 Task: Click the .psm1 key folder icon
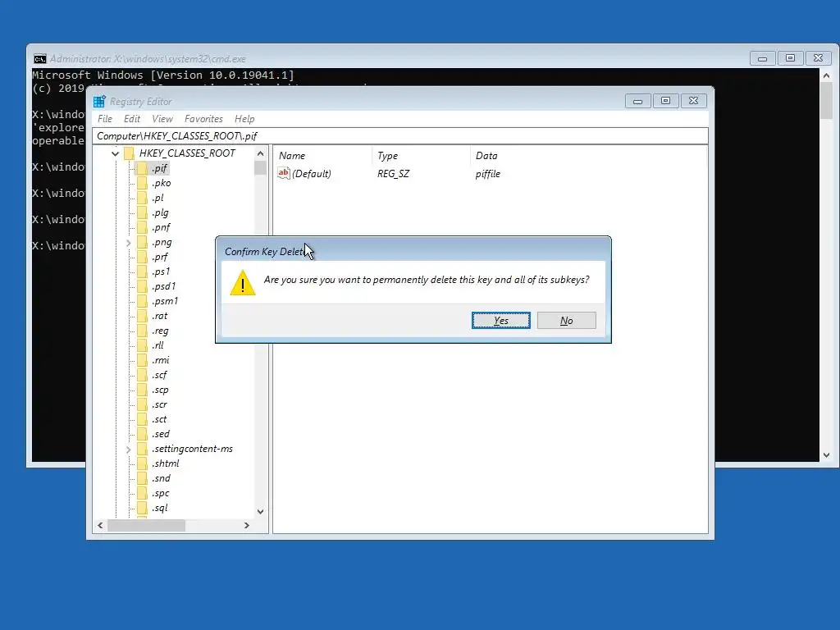[142, 301]
